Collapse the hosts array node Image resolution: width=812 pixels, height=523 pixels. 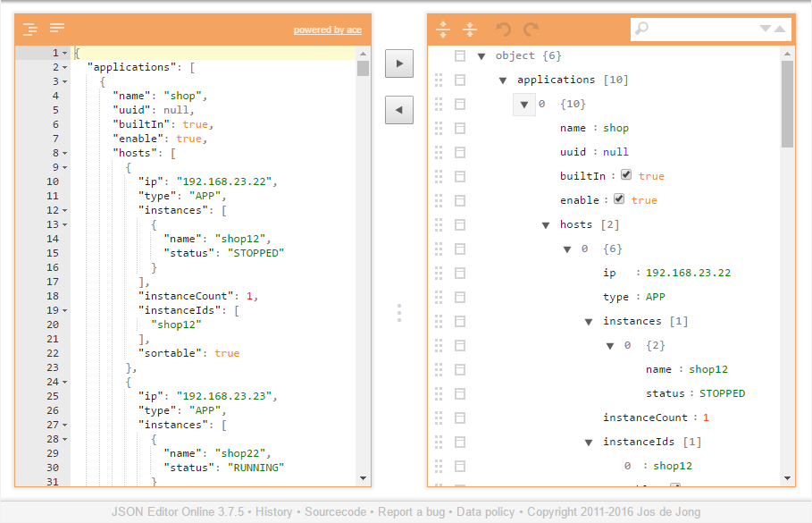click(546, 225)
